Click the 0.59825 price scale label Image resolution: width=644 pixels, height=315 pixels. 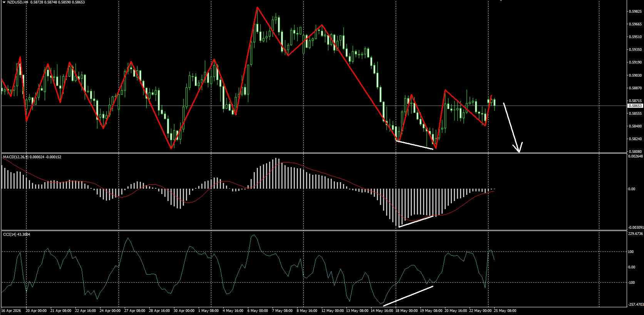click(x=635, y=12)
